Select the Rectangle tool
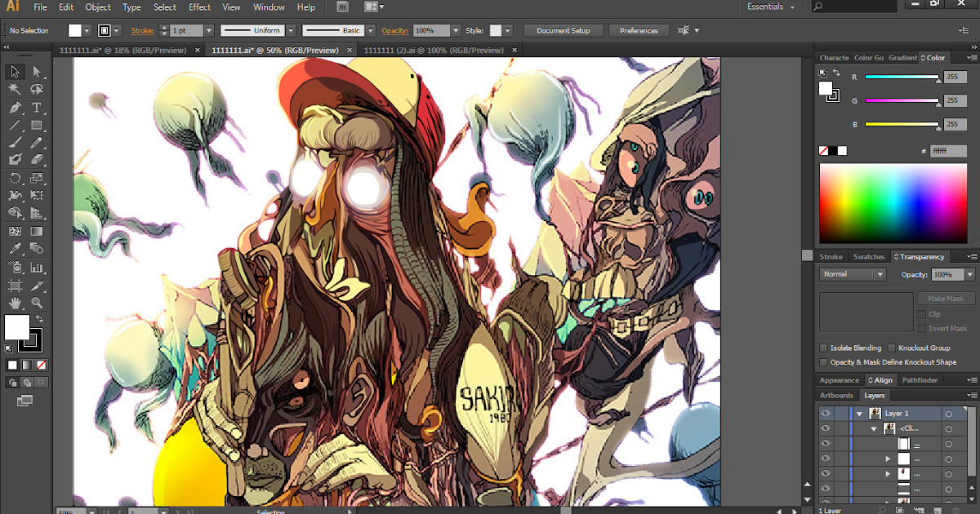 [x=37, y=126]
